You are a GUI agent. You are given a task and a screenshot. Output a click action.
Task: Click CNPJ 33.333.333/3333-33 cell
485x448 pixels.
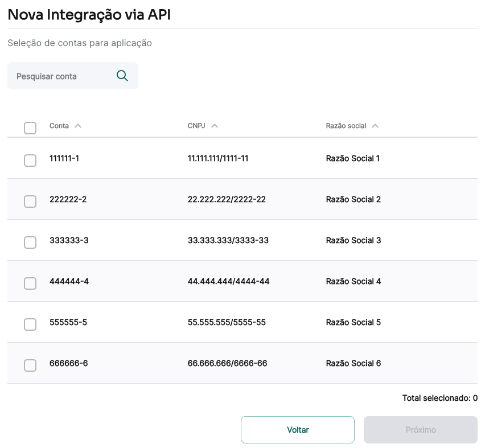click(228, 240)
